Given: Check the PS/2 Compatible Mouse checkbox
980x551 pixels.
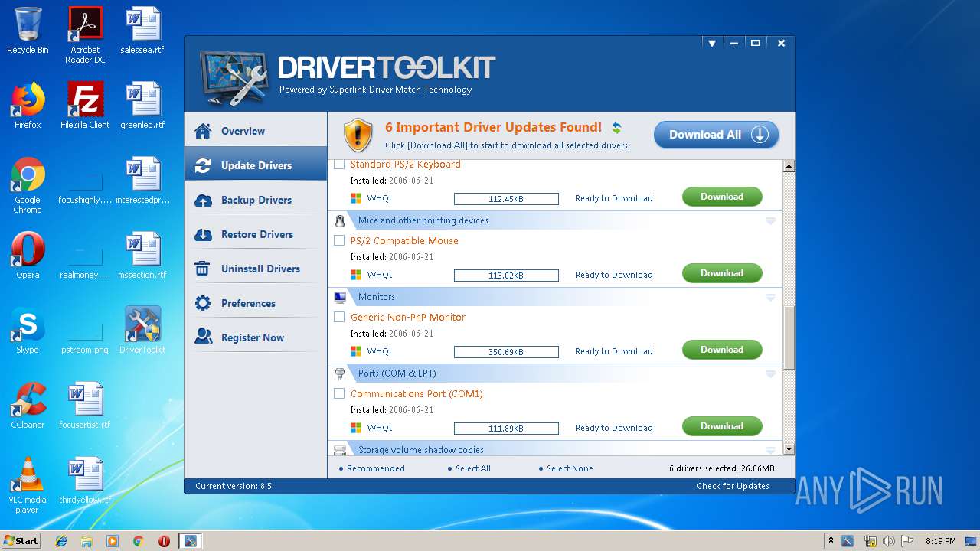Looking at the screenshot, I should [x=339, y=240].
